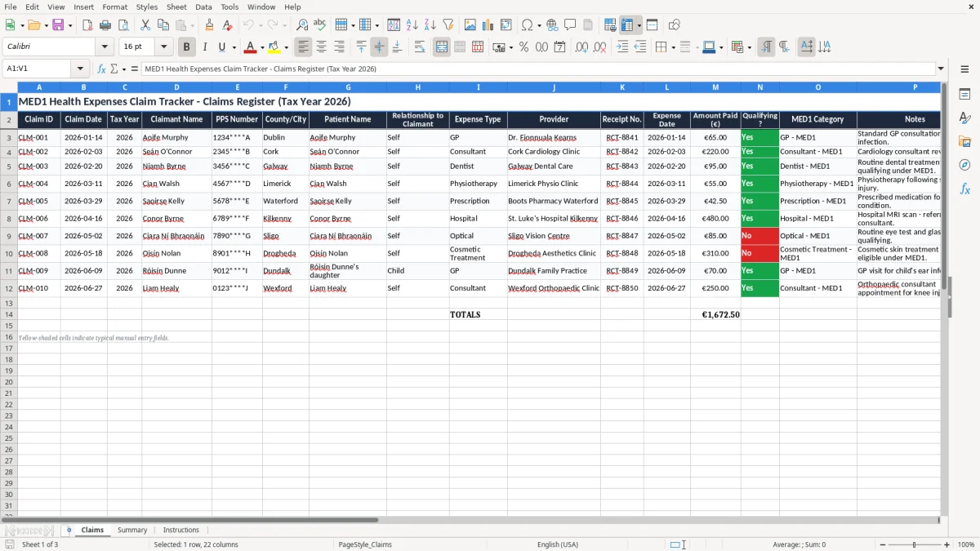980x551 pixels.
Task: Switch to the Instructions sheet tab
Action: click(181, 530)
